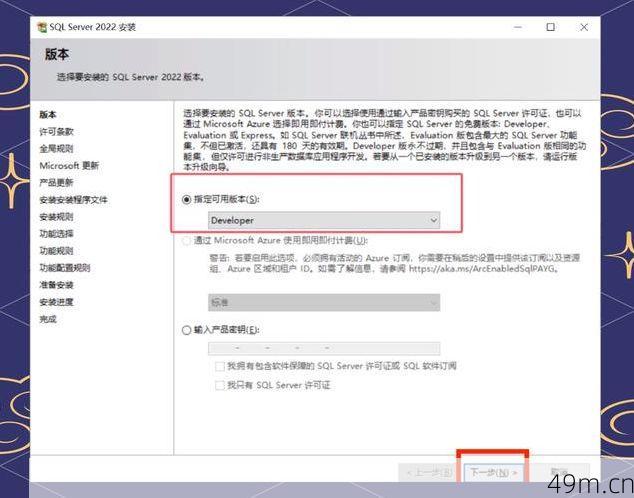Open the 标准 Azure edition dropdown
Image resolution: width=634 pixels, height=498 pixels.
(x=324, y=302)
